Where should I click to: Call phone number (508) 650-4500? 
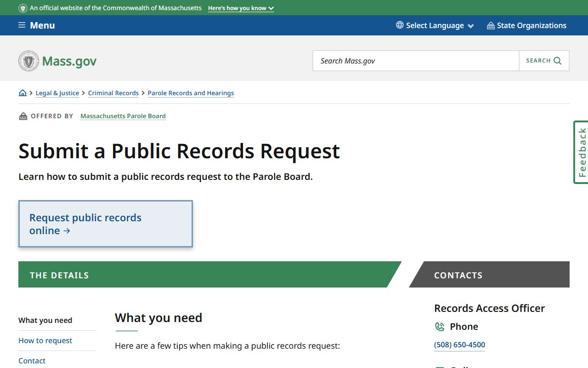click(459, 345)
